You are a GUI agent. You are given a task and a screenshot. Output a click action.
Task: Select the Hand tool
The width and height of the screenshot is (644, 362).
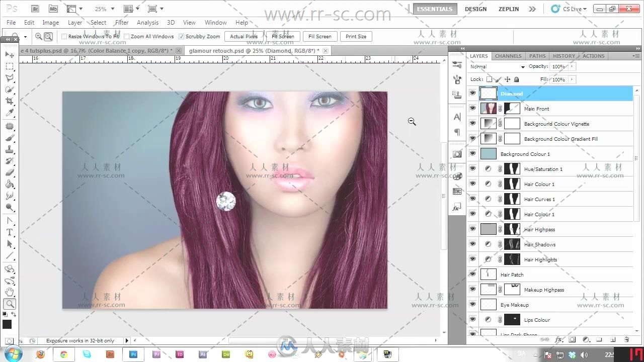[10, 292]
